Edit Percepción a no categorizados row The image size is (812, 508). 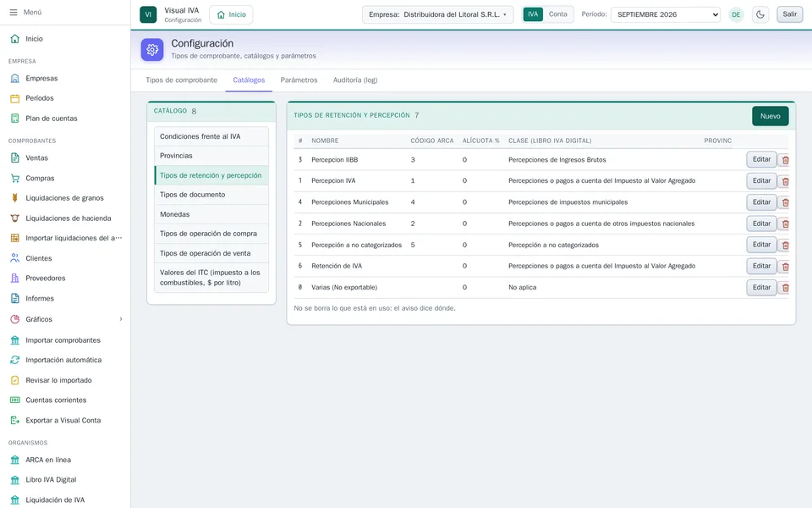761,245
